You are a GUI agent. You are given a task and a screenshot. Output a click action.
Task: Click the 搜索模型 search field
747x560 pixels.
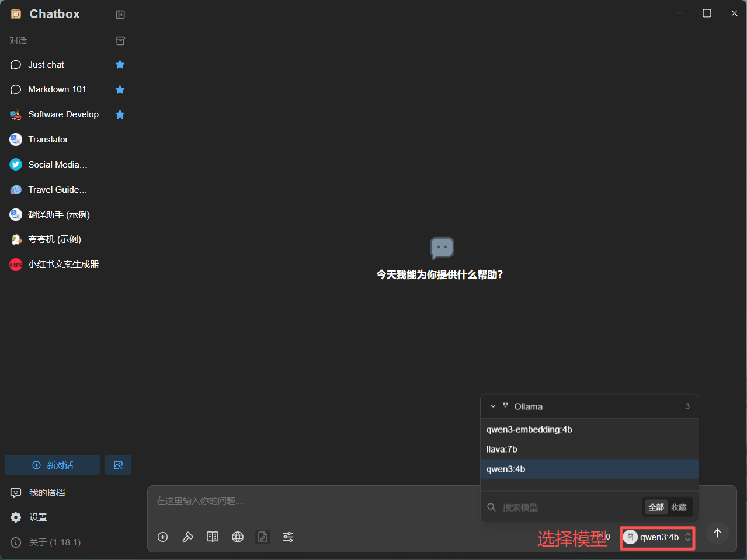point(569,507)
